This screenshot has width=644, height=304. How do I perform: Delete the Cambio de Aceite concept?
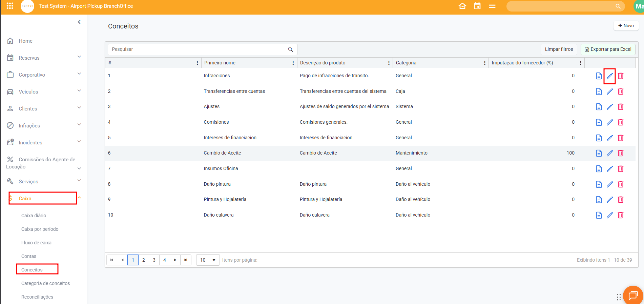click(620, 153)
